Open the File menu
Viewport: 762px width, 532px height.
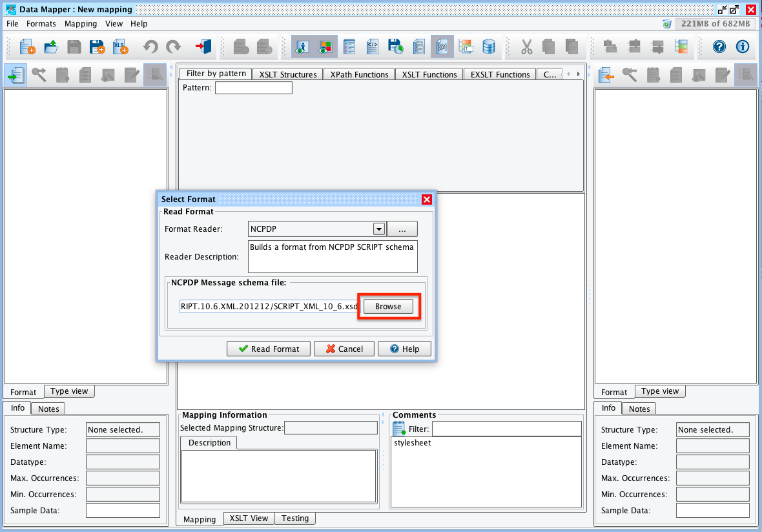tap(13, 23)
